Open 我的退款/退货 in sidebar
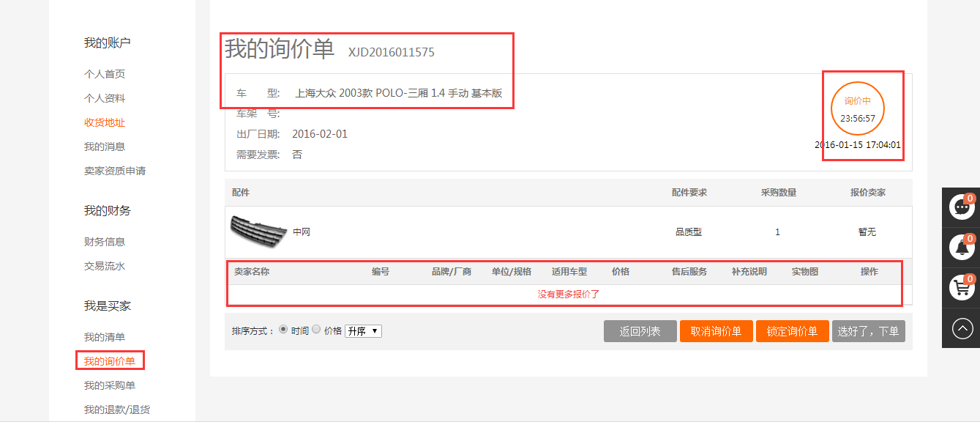Screen dimensions: 980x422 coord(117,410)
